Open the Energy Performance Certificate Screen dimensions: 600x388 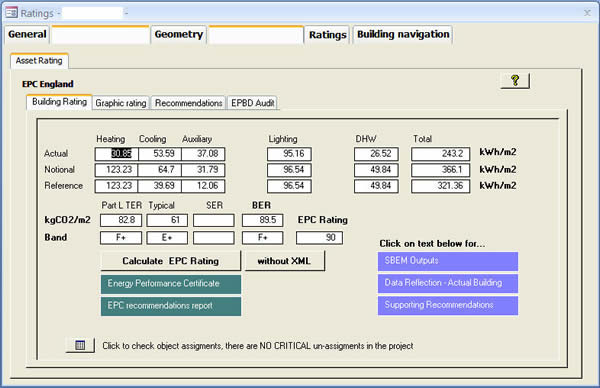[171, 284]
